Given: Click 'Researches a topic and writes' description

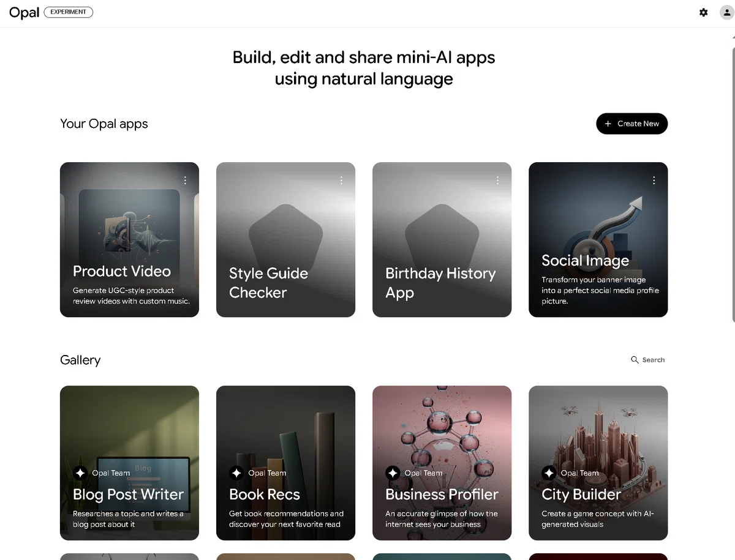Looking at the screenshot, I should point(128,519).
